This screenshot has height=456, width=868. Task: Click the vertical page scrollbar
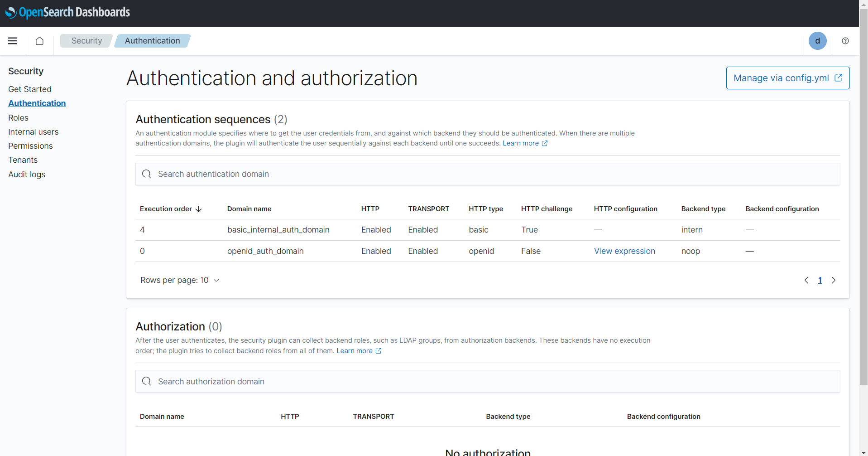coord(863,227)
